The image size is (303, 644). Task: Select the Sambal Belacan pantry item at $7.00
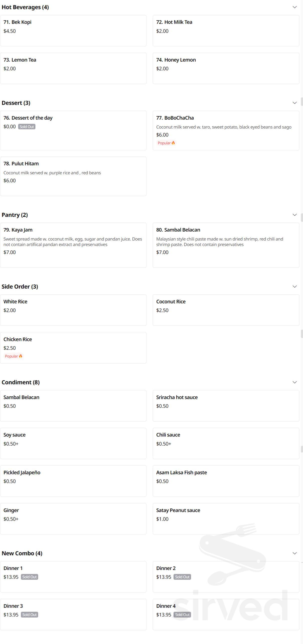pos(226,245)
